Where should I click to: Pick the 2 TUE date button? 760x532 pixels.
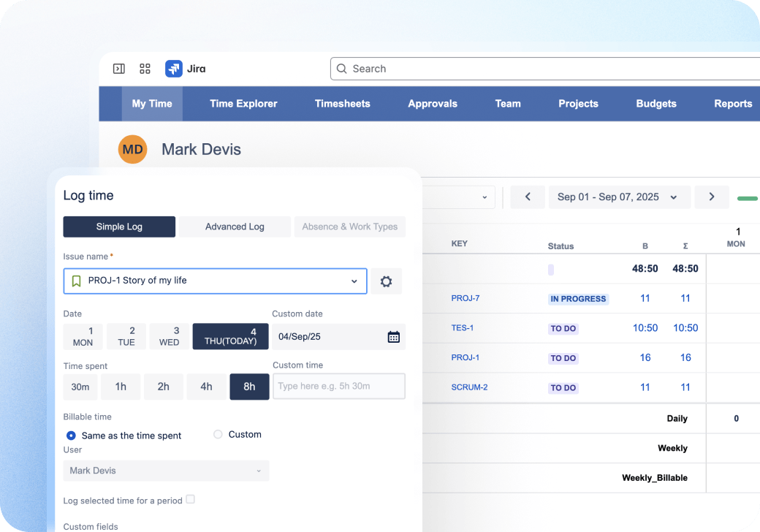tap(126, 337)
